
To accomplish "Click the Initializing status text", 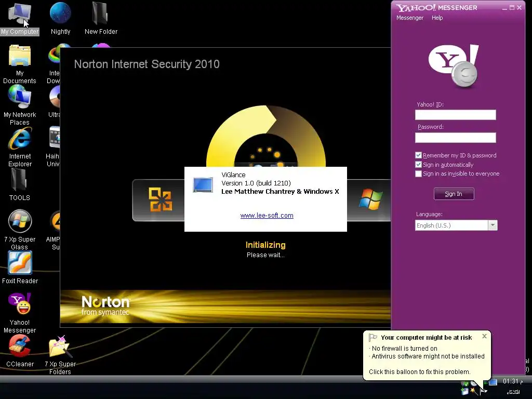I will coord(265,245).
